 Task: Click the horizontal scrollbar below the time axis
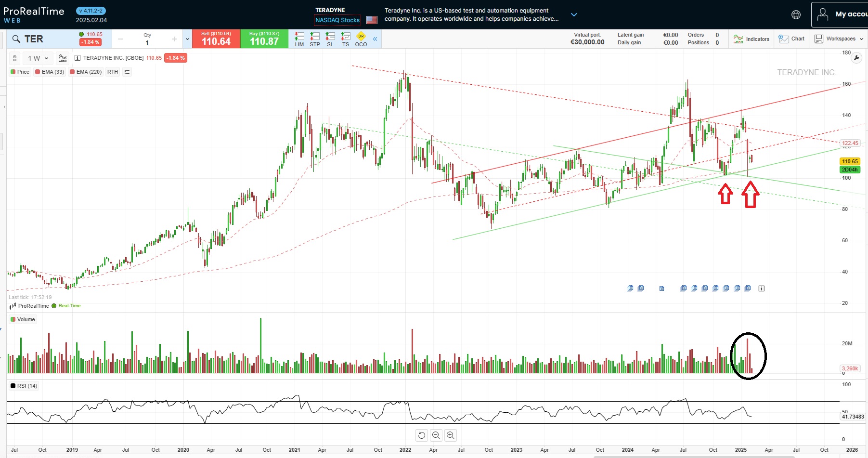(693, 457)
